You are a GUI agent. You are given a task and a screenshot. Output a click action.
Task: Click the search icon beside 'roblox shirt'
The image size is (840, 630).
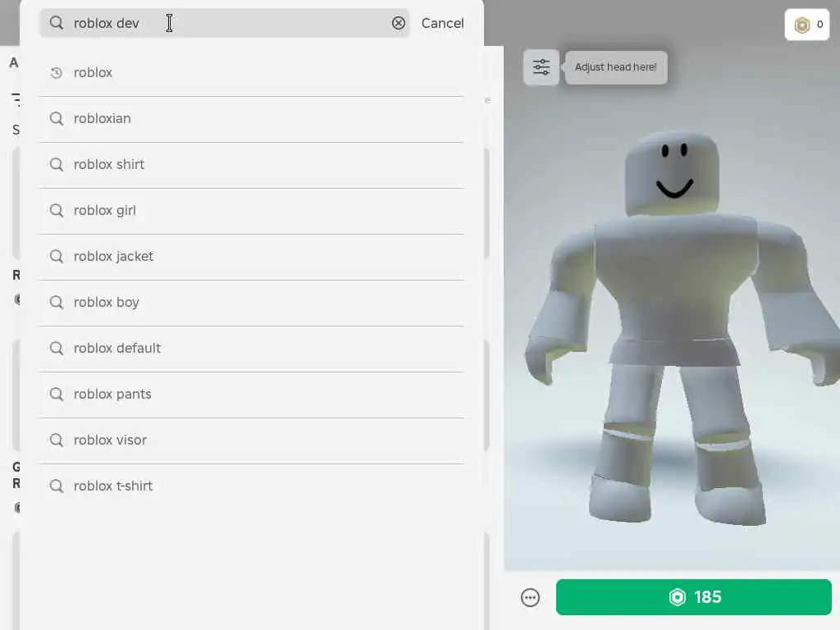(x=57, y=164)
